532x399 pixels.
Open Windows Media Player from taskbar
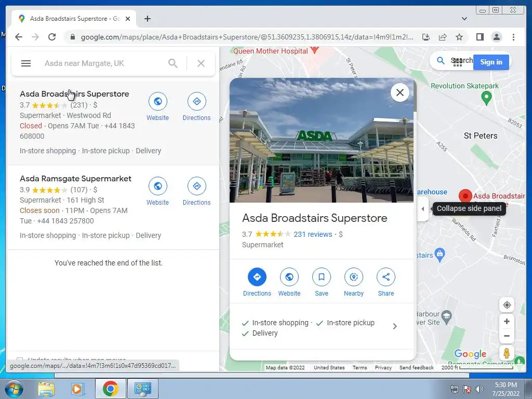77,389
